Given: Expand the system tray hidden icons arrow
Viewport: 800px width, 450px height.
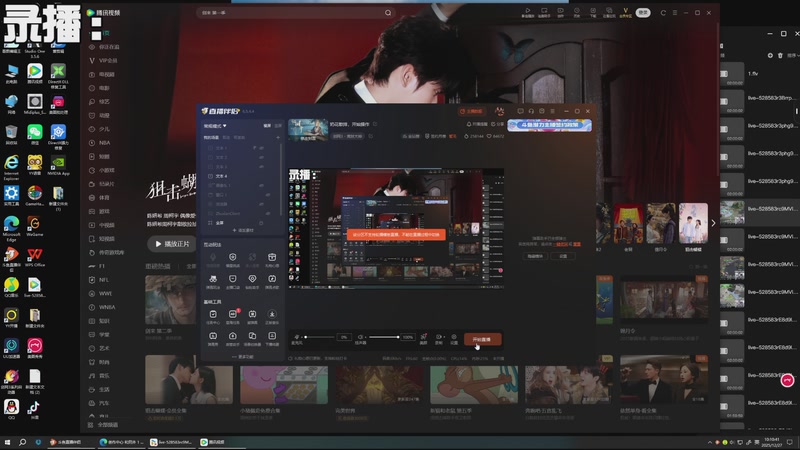Looking at the screenshot, I should pyautogui.click(x=710, y=442).
